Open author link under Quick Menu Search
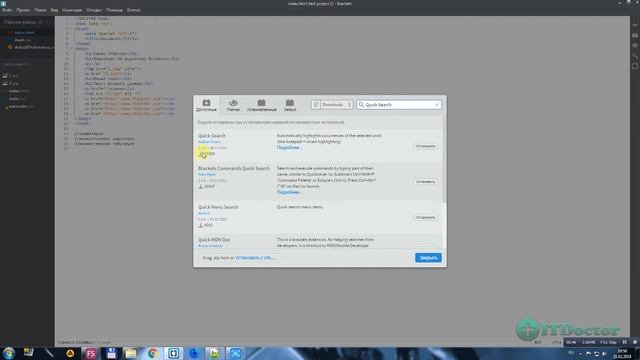The width and height of the screenshot is (640, 360). click(204, 213)
